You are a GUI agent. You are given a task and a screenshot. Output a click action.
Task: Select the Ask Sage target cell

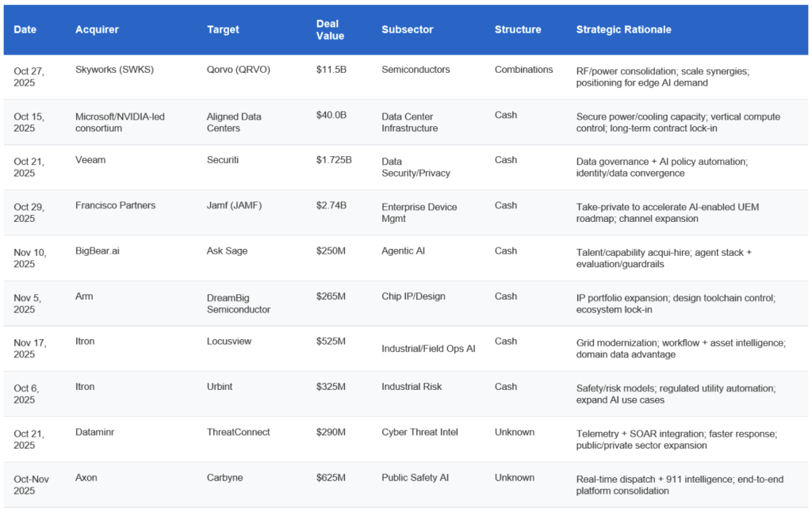click(227, 250)
